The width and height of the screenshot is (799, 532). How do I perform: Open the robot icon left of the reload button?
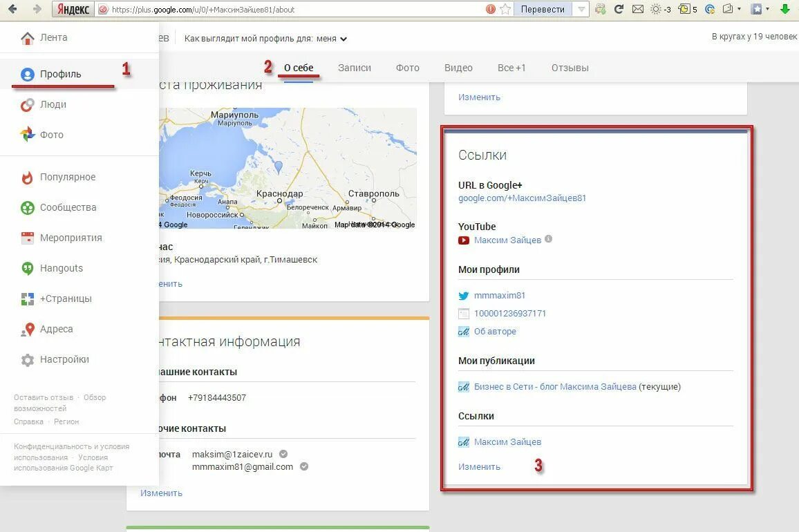[600, 9]
